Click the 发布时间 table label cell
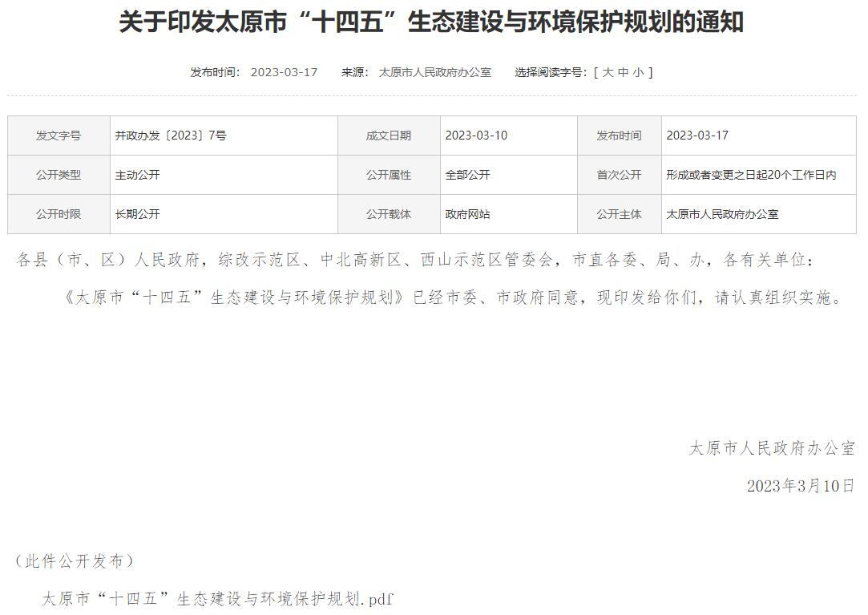This screenshot has width=868, height=615. click(x=619, y=136)
